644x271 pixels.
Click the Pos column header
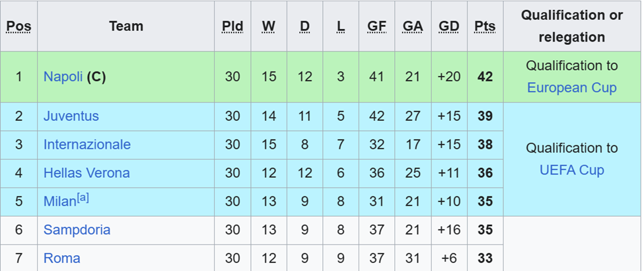click(x=18, y=26)
